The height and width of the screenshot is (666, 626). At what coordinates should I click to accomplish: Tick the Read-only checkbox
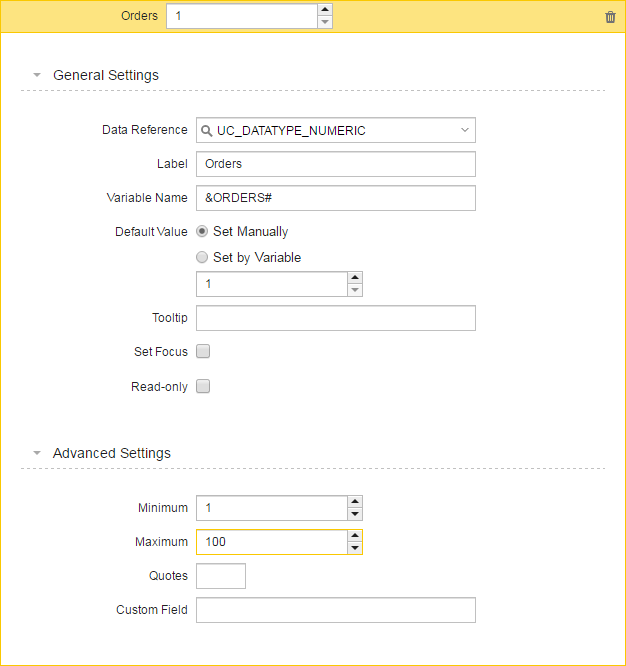click(203, 386)
